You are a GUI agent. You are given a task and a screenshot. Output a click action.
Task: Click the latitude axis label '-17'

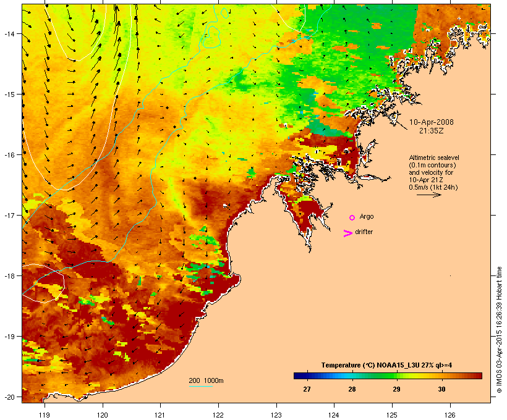click(9, 215)
